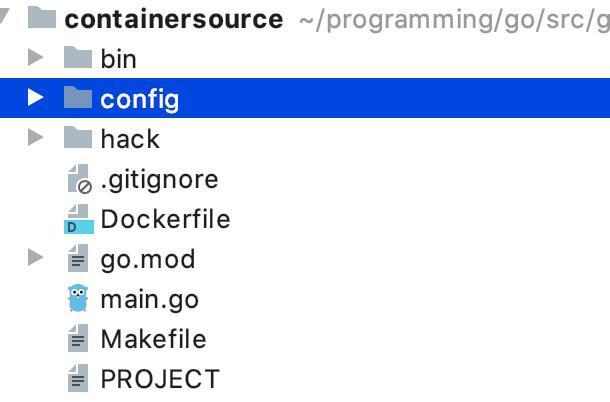Select the .gitignore file name

point(159,180)
